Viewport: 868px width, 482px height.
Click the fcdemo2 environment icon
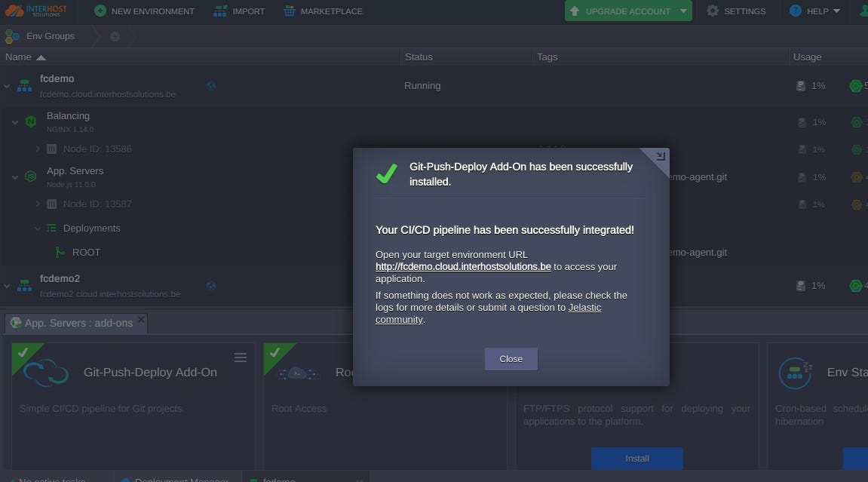(x=24, y=286)
